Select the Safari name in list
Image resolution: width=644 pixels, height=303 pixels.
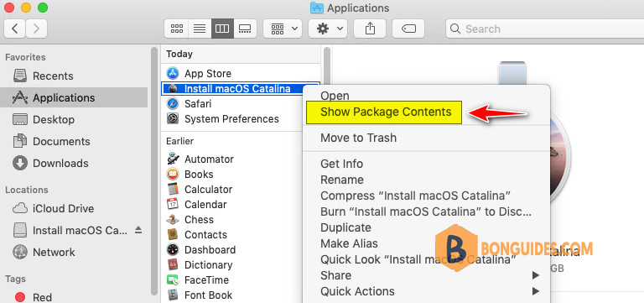(198, 103)
